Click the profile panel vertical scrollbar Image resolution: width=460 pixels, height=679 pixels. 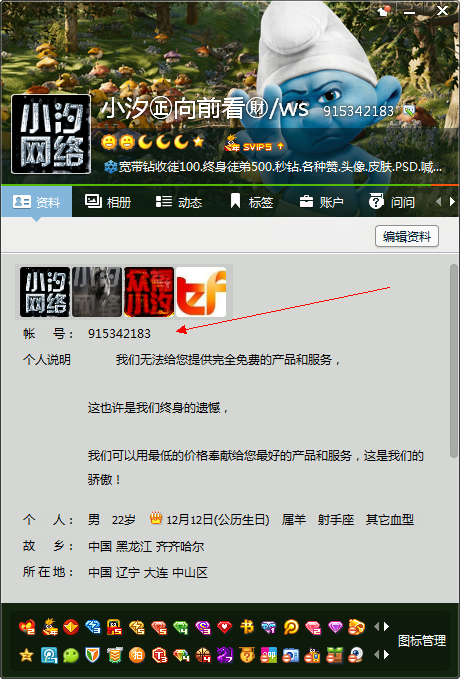pyautogui.click(x=454, y=360)
